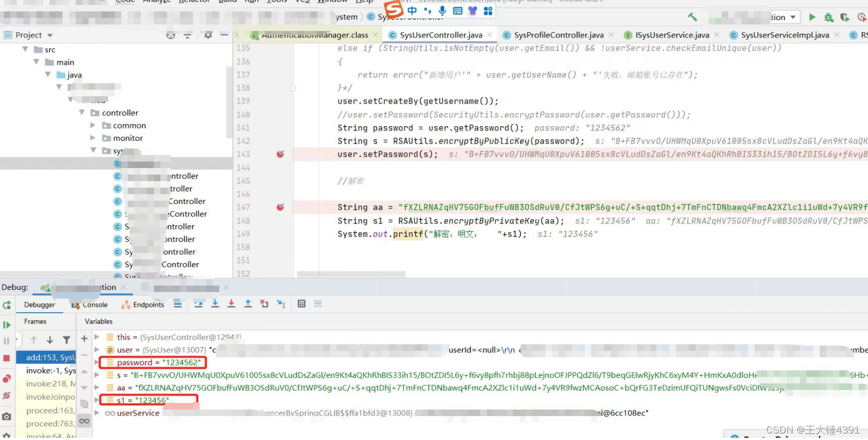Switch Sogou Chinese/English mode
The image size is (868, 440).
[x=412, y=10]
